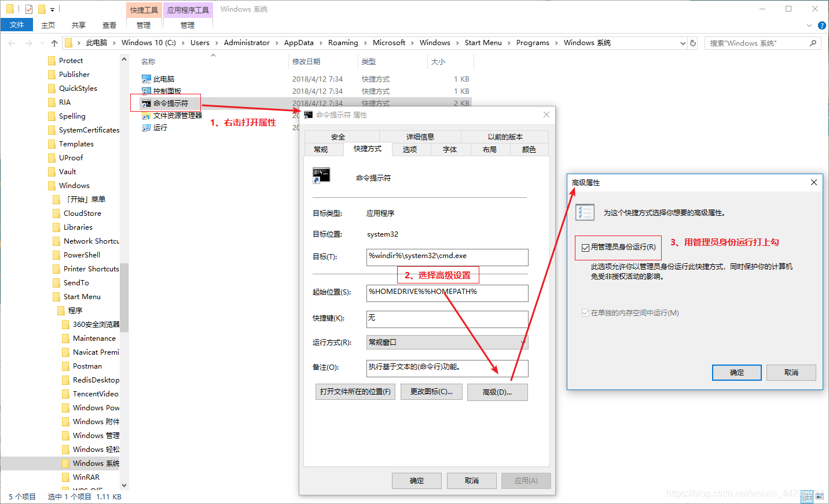
Task: Select Templates folder in tree
Action: tap(76, 144)
